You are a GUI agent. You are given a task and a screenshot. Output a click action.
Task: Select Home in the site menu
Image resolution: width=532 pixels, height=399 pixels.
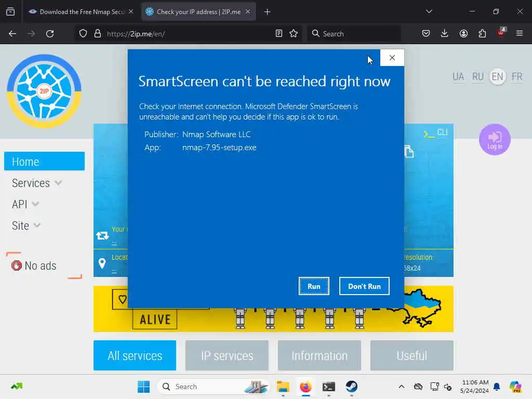pyautogui.click(x=45, y=161)
